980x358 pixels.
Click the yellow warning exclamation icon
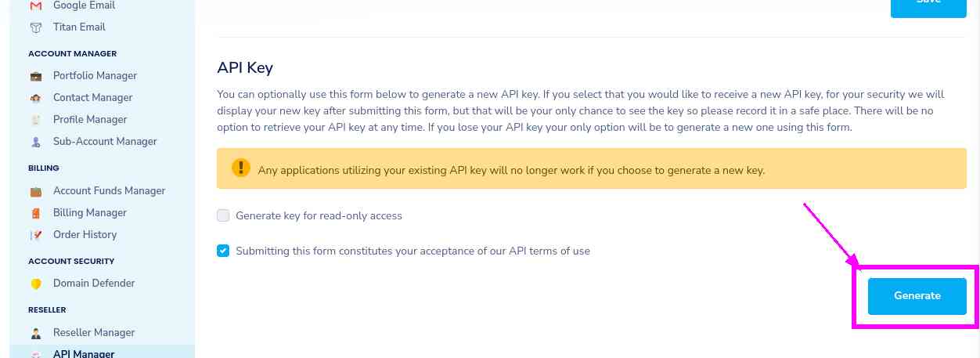click(240, 168)
